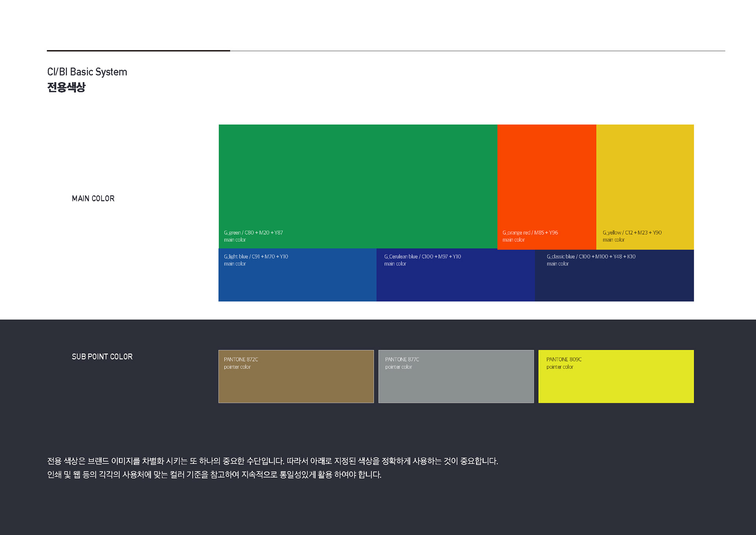Click the G_green main color swatch

tap(358, 177)
